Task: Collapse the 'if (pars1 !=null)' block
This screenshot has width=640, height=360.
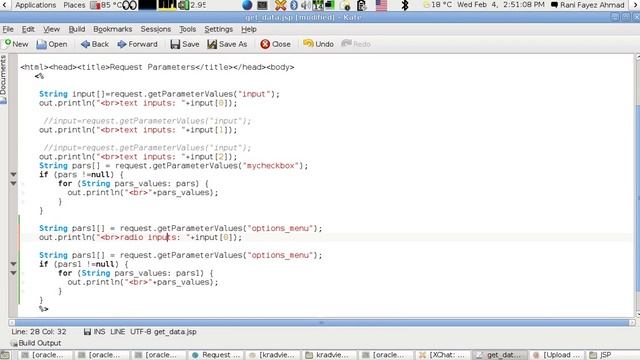Action: click(13, 264)
